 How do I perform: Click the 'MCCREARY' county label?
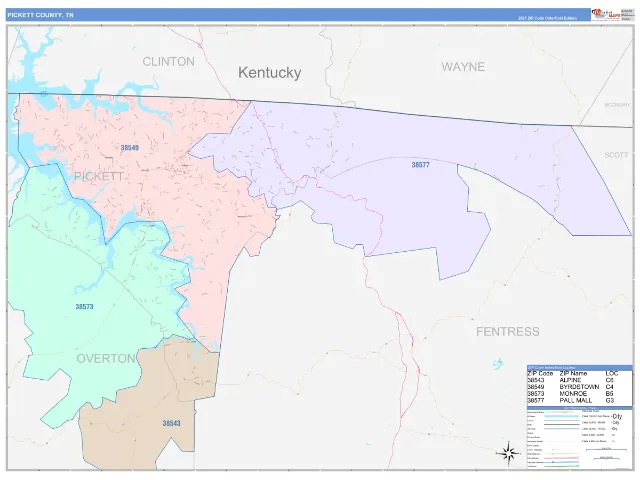[617, 105]
